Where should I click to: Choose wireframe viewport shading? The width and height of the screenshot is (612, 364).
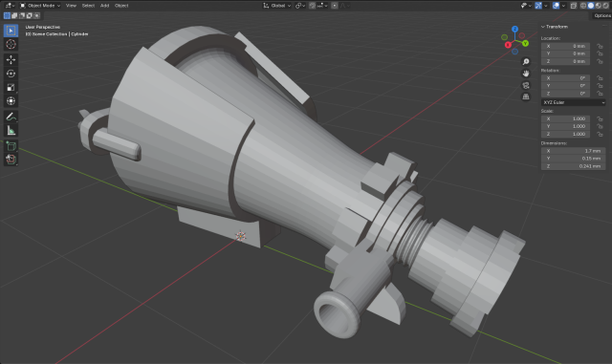[583, 6]
